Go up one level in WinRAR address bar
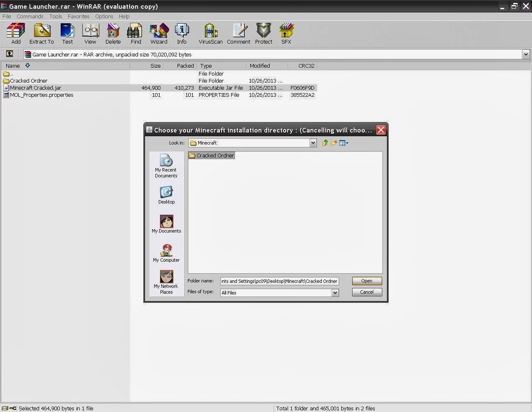Viewport: 532px width, 412px height. pyautogui.click(x=10, y=54)
